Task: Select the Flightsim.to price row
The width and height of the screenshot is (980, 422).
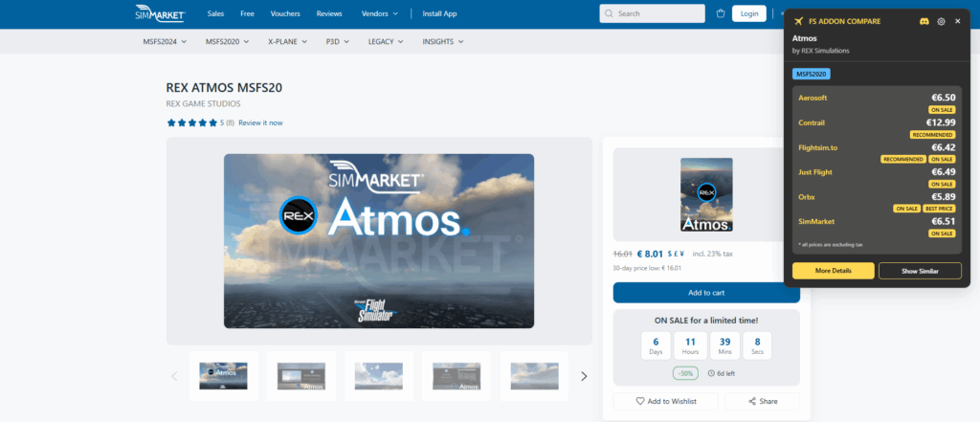Action: click(x=877, y=152)
